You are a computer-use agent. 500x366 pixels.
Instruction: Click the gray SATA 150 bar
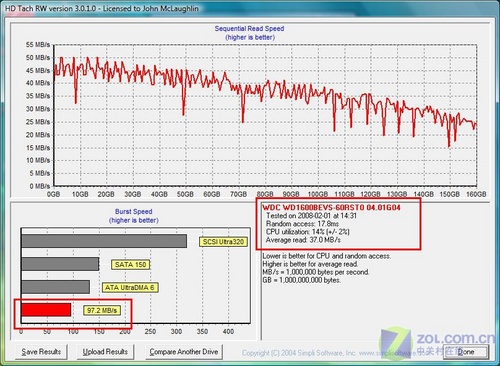pyautogui.click(x=60, y=264)
